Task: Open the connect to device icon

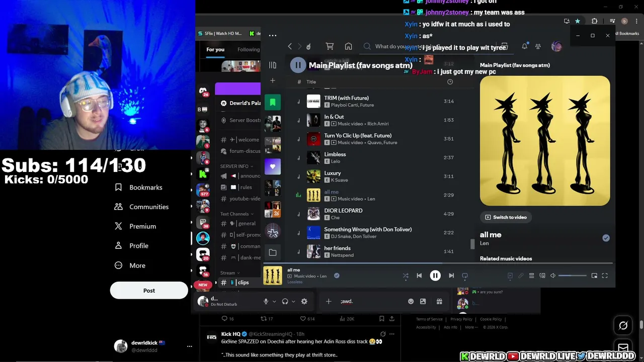Action: (x=542, y=276)
